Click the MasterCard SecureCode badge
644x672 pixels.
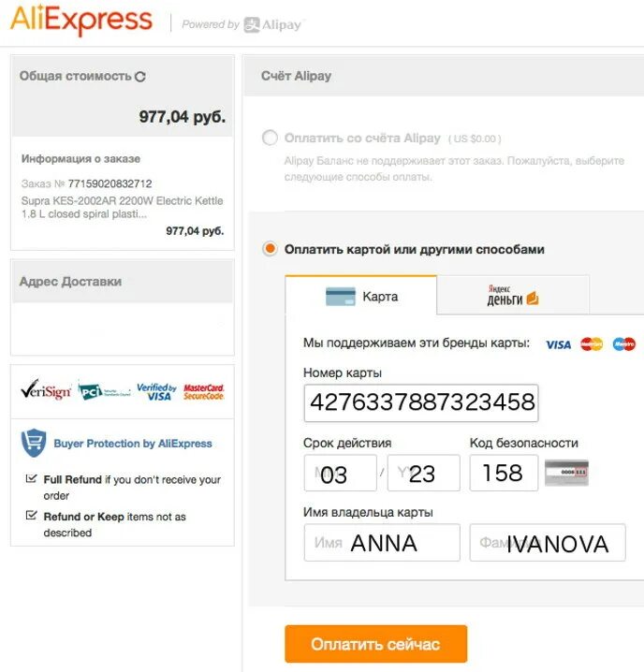click(x=204, y=391)
